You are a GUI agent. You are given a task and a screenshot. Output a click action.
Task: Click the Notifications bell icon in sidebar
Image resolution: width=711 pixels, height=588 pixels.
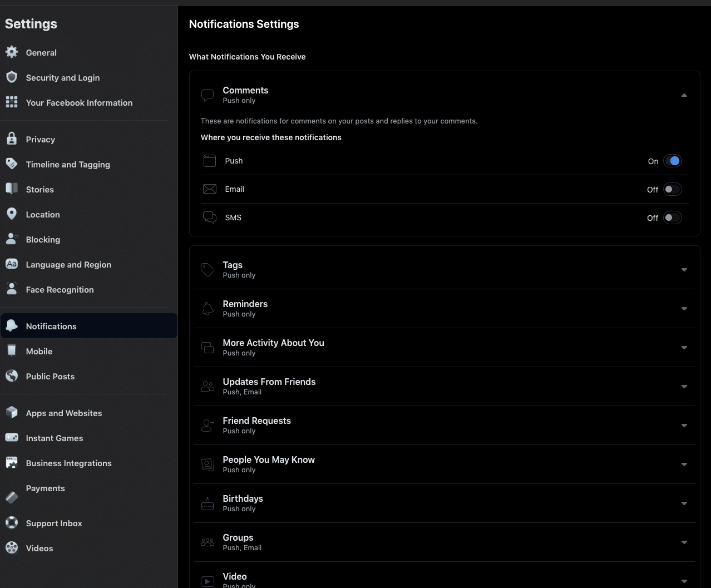(12, 326)
